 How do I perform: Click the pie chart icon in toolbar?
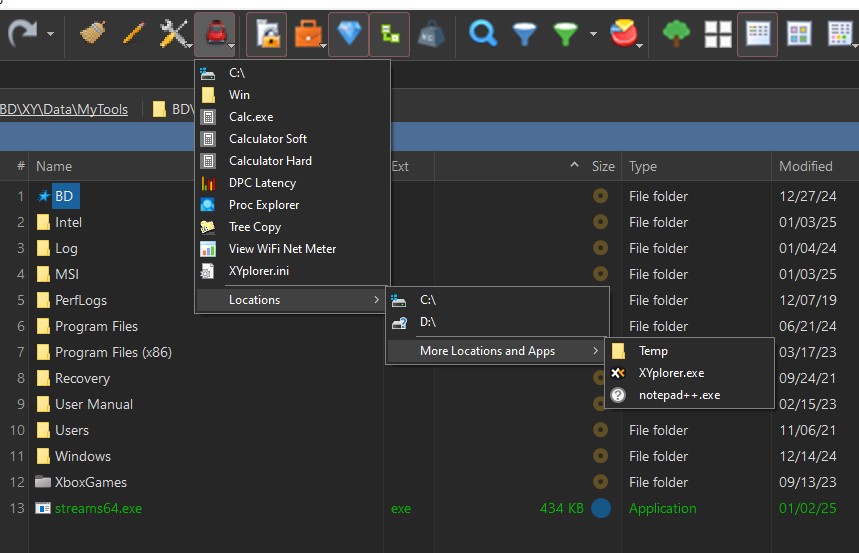[x=626, y=35]
